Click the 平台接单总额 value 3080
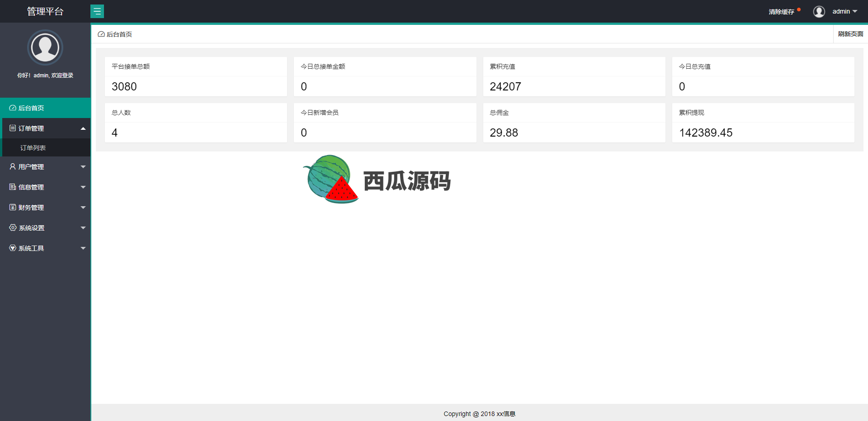This screenshot has height=421, width=868. click(124, 86)
